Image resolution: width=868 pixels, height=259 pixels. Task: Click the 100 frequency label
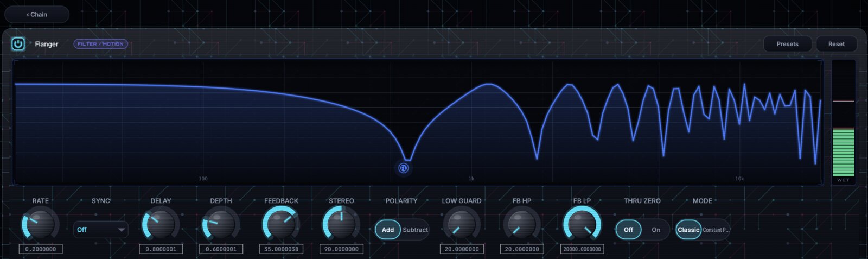203,179
